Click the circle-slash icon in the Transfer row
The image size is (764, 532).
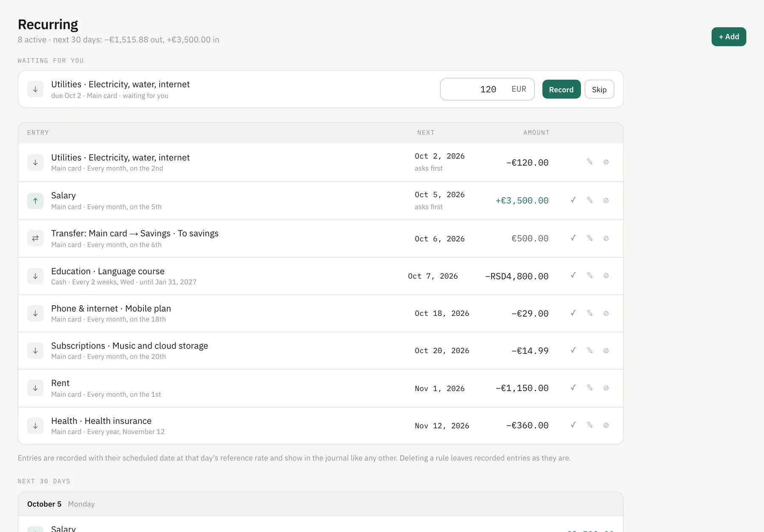tap(606, 238)
